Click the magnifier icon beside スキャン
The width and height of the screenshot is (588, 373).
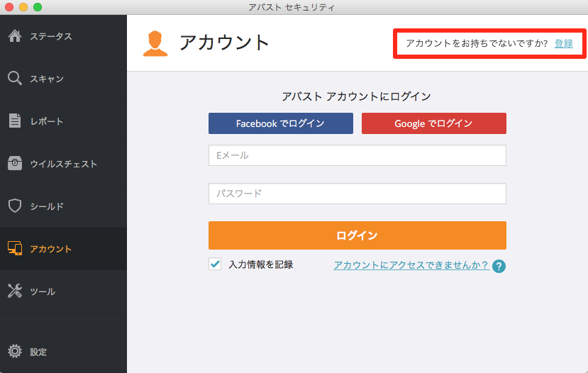(15, 78)
